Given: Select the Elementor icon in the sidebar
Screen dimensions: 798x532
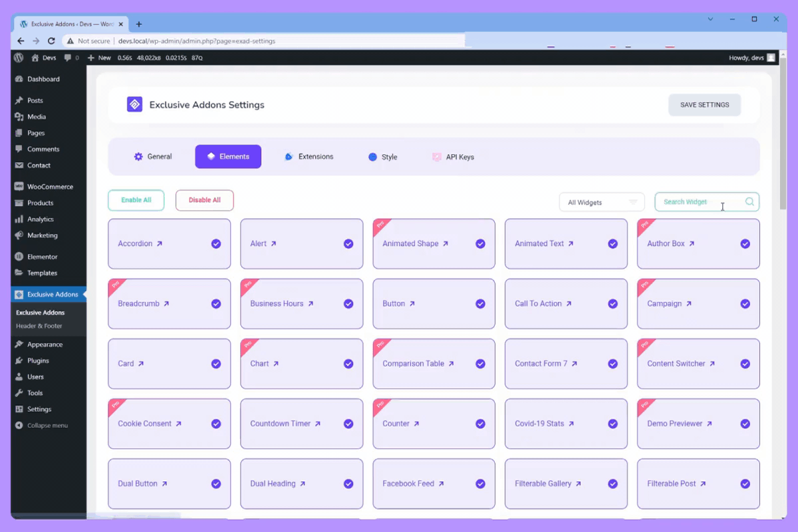Looking at the screenshot, I should click(17, 257).
